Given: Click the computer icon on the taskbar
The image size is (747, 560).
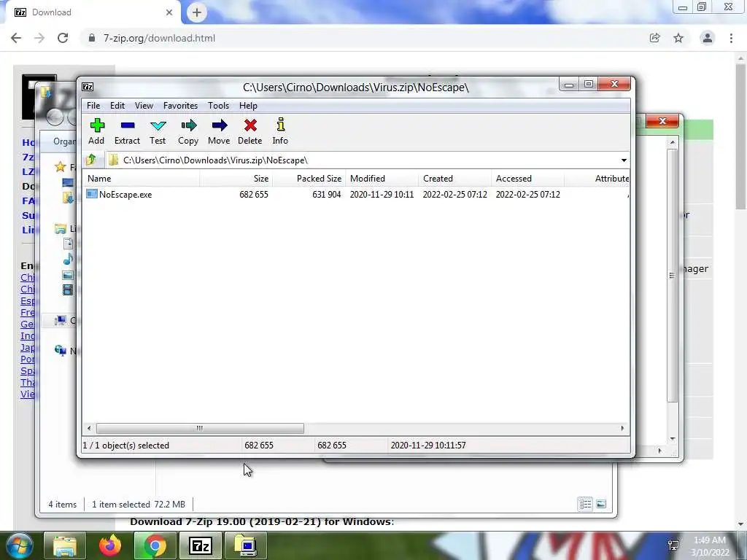Looking at the screenshot, I should point(247,545).
